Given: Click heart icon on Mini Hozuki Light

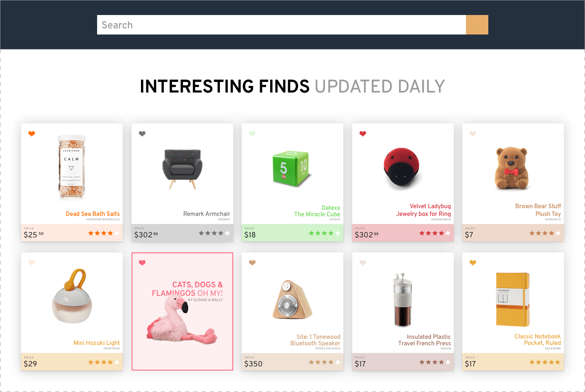Looking at the screenshot, I should (32, 263).
